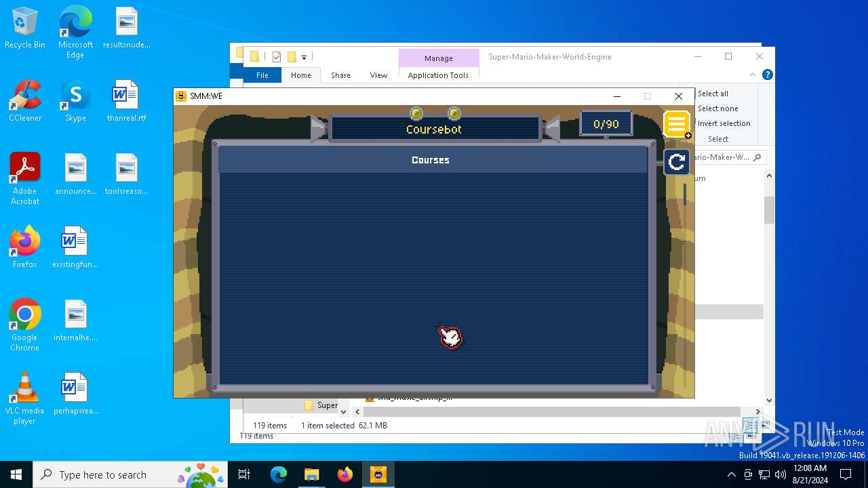This screenshot has height=488, width=868.
Task: Open Task View from taskbar
Action: [244, 474]
